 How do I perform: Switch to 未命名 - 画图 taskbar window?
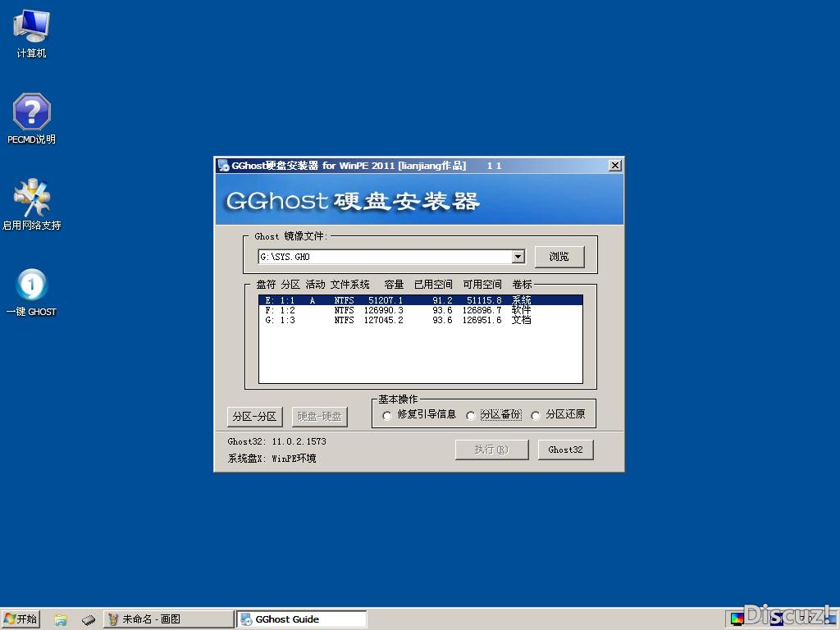pyautogui.click(x=168, y=619)
